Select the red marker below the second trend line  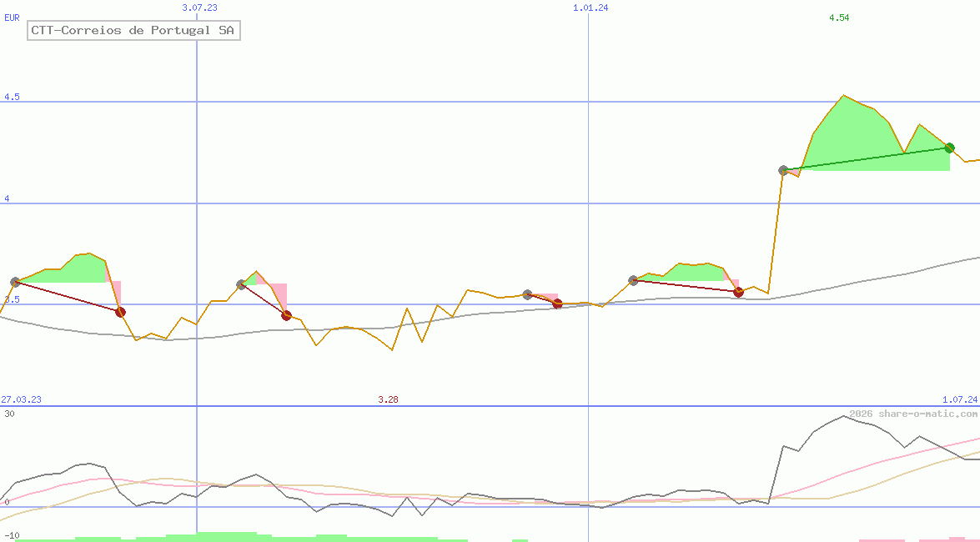click(x=286, y=315)
